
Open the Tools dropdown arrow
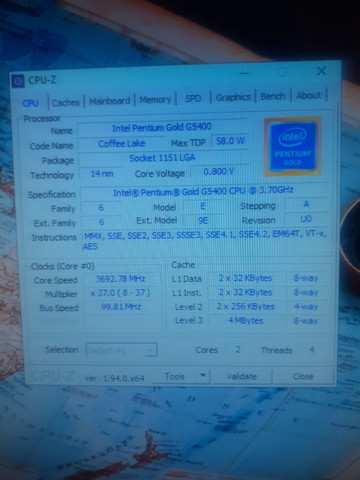[203, 376]
